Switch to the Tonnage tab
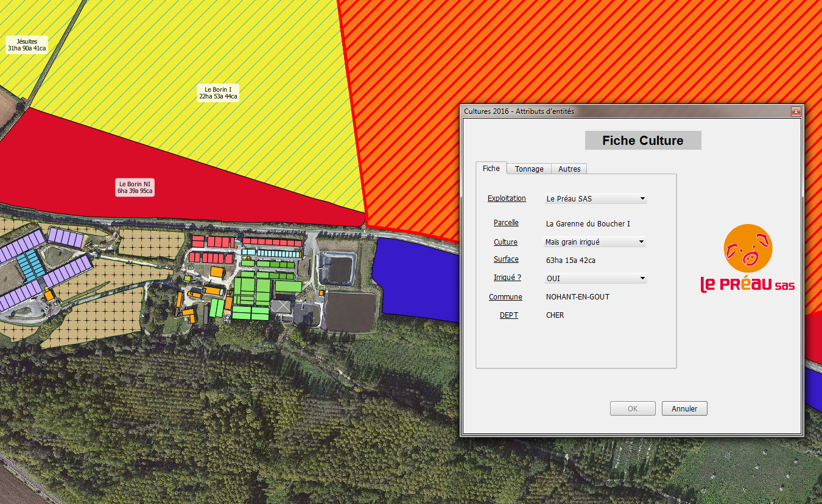Screen dimensions: 822x504 [529, 169]
